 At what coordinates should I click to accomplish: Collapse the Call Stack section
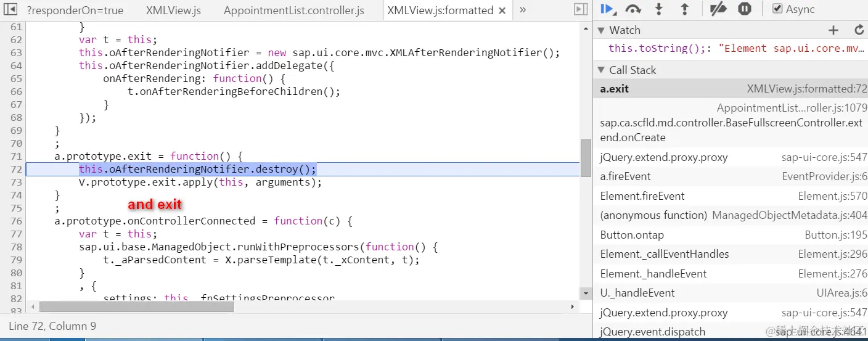click(x=601, y=70)
